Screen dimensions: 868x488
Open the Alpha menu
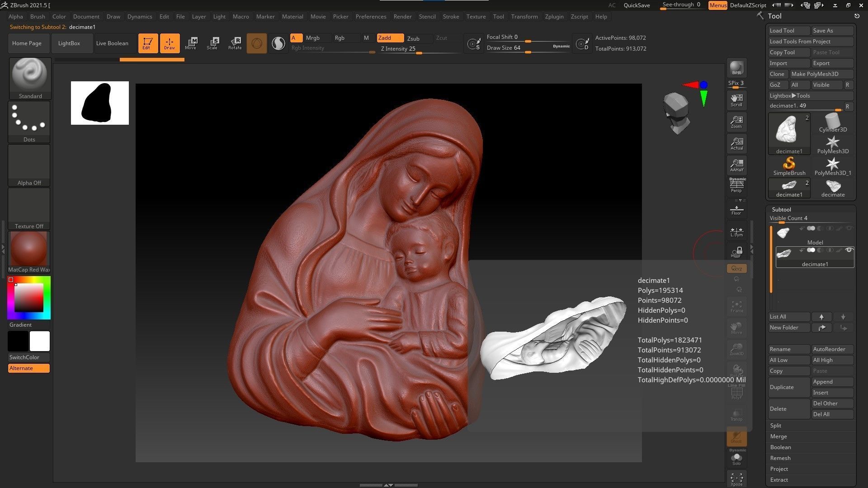coord(15,16)
